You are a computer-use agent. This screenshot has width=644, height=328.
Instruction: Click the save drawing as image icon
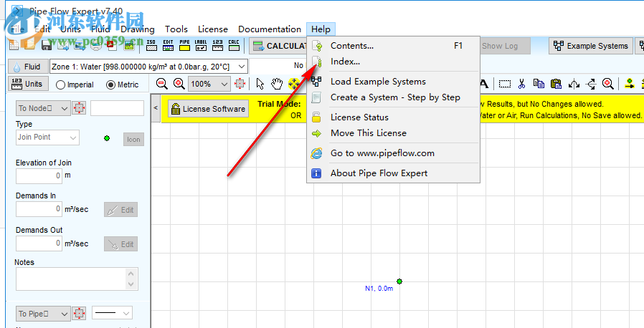click(x=129, y=46)
